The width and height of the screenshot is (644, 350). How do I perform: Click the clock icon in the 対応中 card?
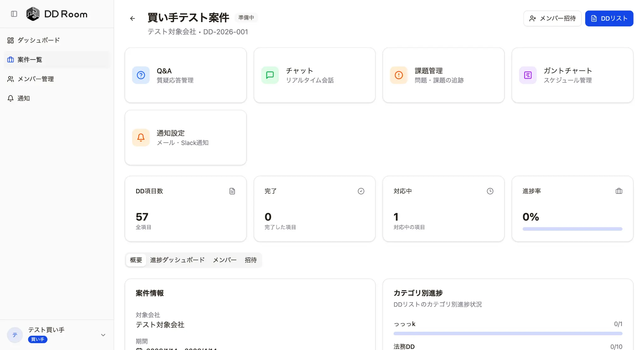click(490, 191)
